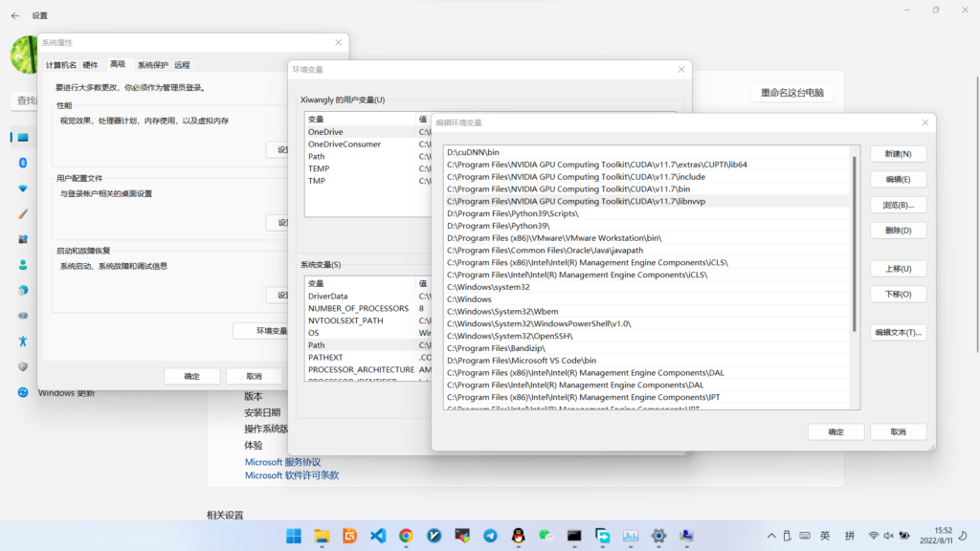Viewport: 980px width, 551px height.
Task: Click the 编辑(E) button
Action: pos(898,179)
